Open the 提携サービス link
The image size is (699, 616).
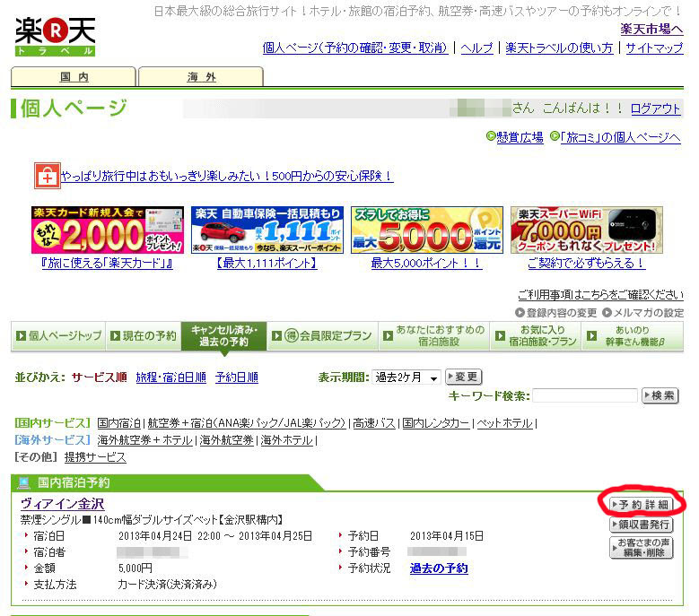(95, 457)
